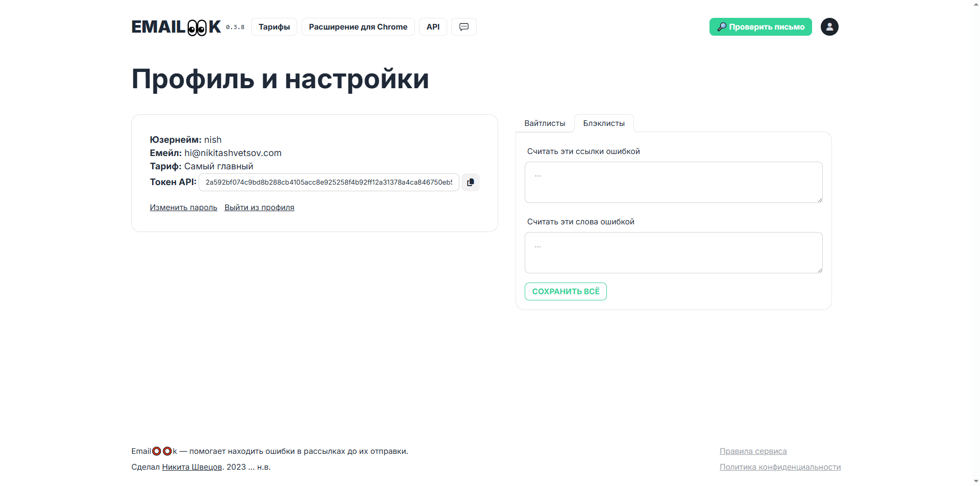
Task: Open the Тарифы navigation item
Action: pyautogui.click(x=274, y=27)
